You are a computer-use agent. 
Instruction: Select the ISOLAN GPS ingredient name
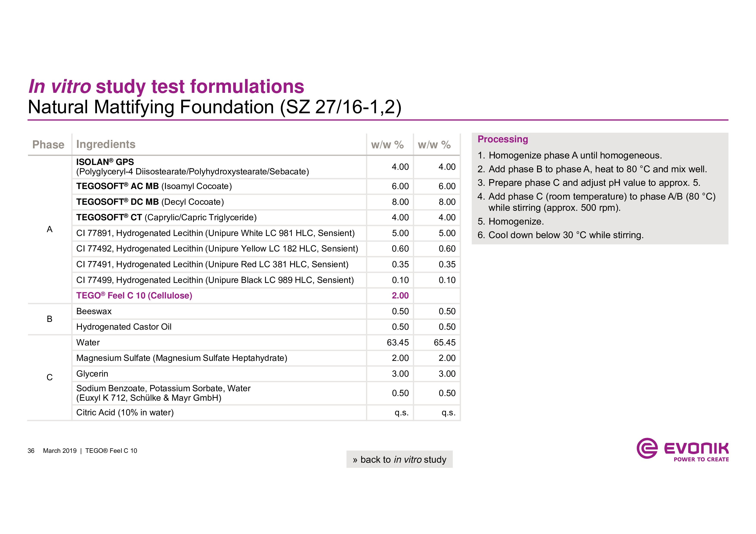[105, 162]
